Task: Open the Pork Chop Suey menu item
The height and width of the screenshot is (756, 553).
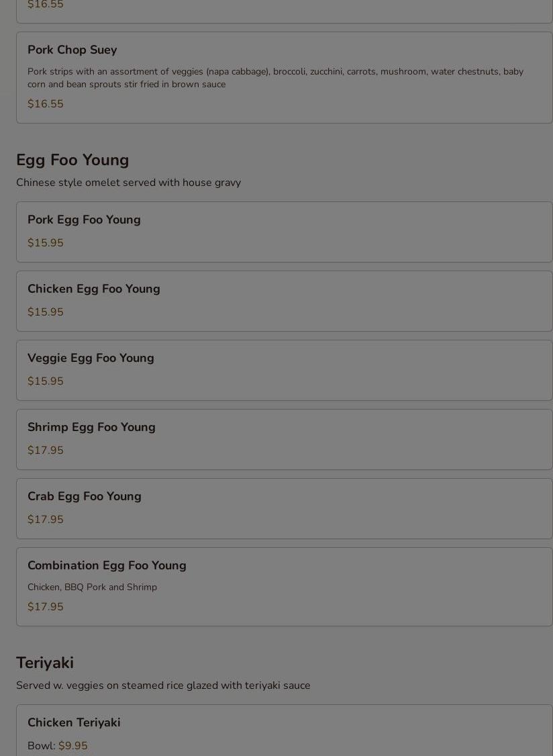Action: click(72, 50)
